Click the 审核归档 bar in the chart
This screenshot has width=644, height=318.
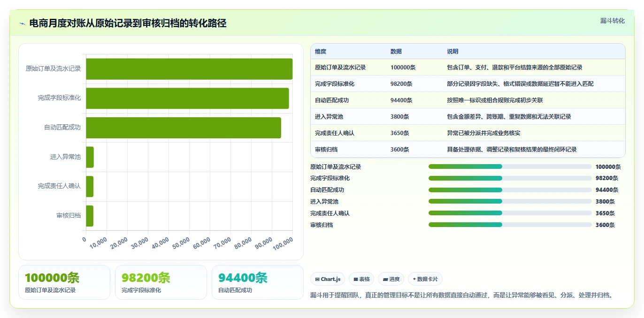[90, 216]
